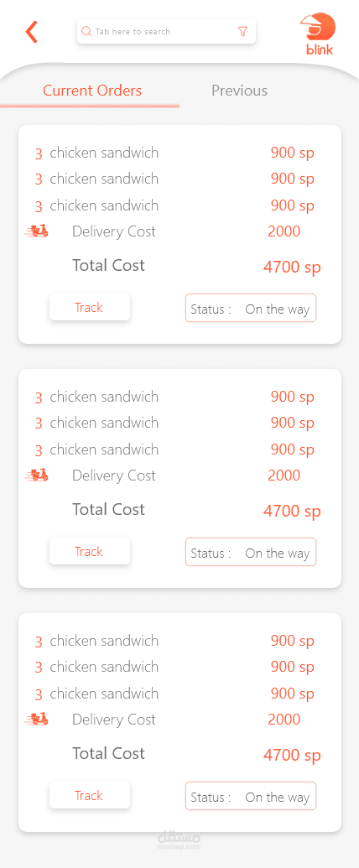
Task: Track the second order
Action: pyautogui.click(x=89, y=551)
